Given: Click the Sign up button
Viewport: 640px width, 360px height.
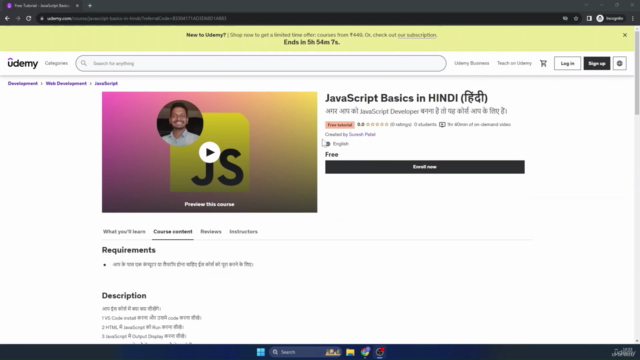Looking at the screenshot, I should click(597, 63).
